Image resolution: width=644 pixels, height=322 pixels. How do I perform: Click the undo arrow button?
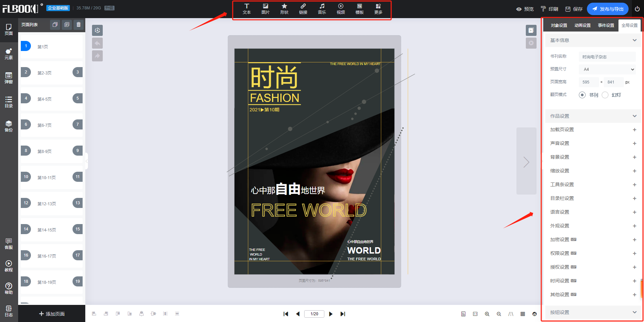[x=97, y=43]
